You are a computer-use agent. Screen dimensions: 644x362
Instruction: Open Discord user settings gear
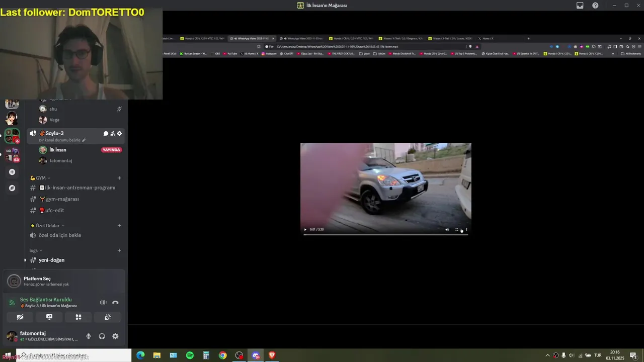pos(115,336)
